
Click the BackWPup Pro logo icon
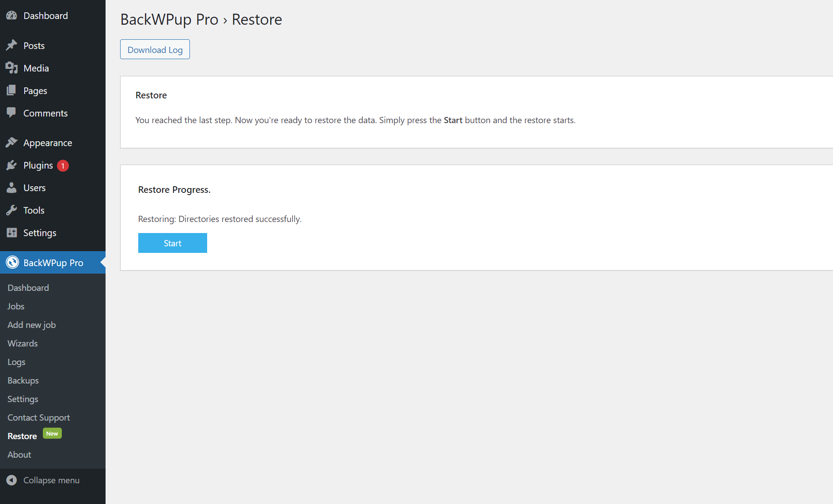[12, 263]
